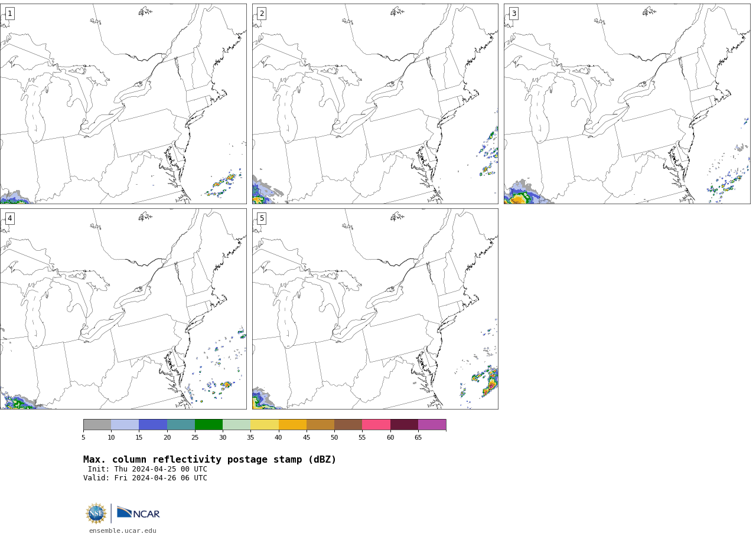Click the NSF logo icon
This screenshot has height=537, width=756.
96,513
